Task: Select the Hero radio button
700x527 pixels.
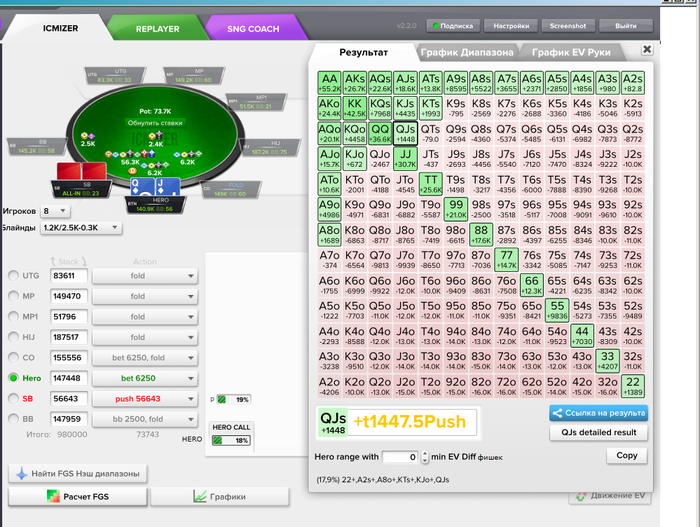Action: tap(13, 378)
